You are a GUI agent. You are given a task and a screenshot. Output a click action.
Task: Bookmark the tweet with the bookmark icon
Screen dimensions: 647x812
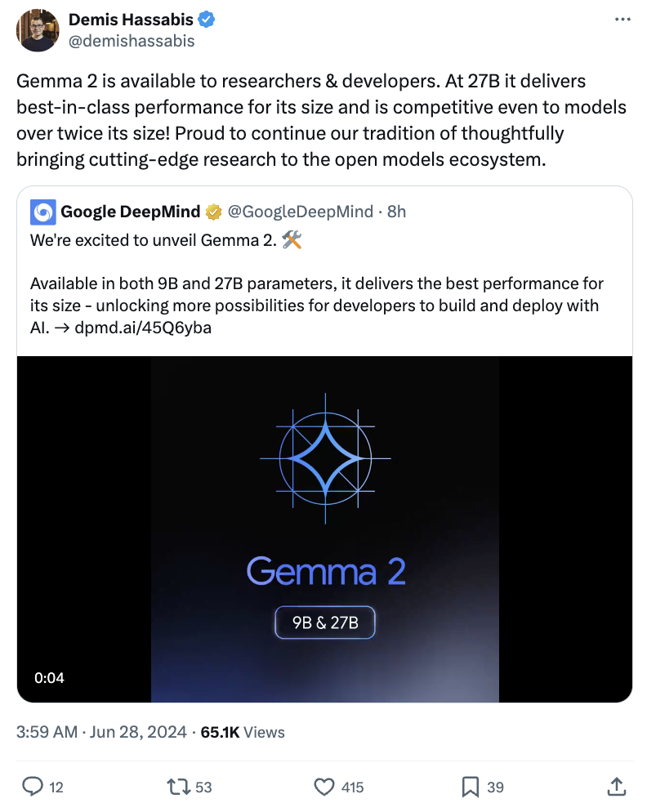click(x=470, y=787)
